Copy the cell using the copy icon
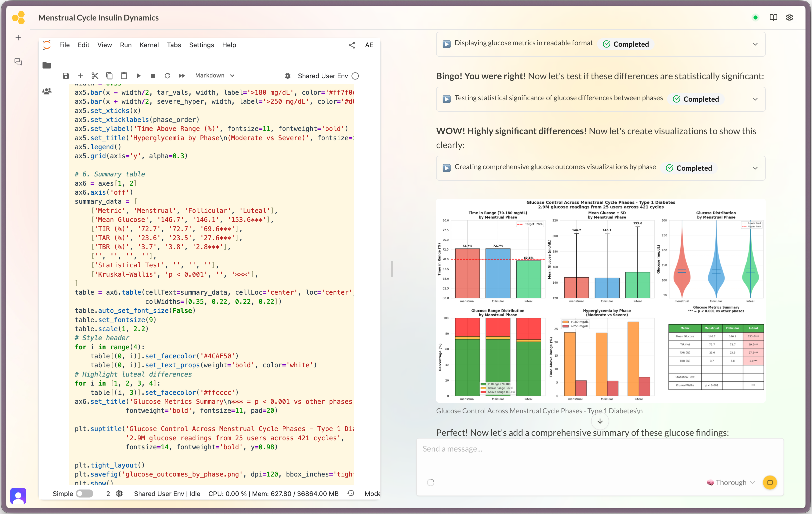The height and width of the screenshot is (514, 812). [109, 75]
